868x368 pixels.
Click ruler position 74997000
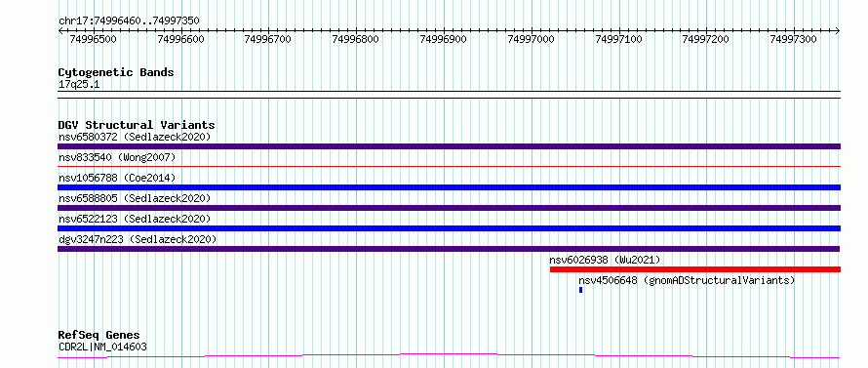[531, 39]
